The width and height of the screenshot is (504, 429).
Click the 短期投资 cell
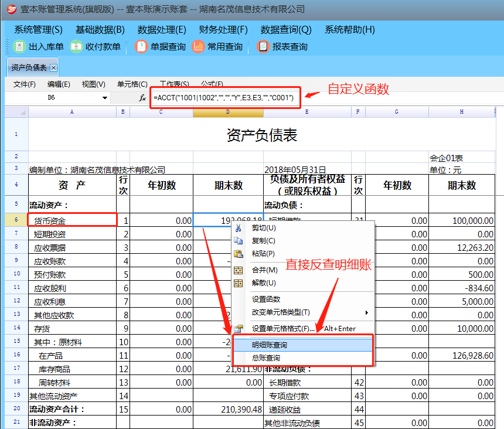point(72,234)
